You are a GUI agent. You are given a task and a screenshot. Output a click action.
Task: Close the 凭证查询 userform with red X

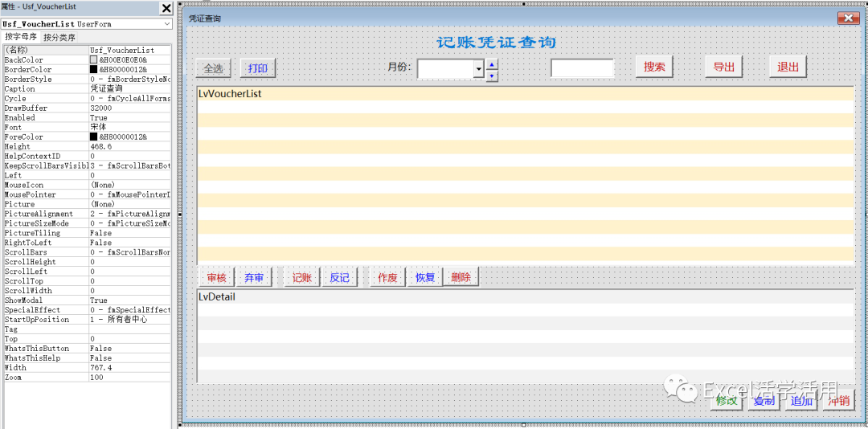[848, 18]
